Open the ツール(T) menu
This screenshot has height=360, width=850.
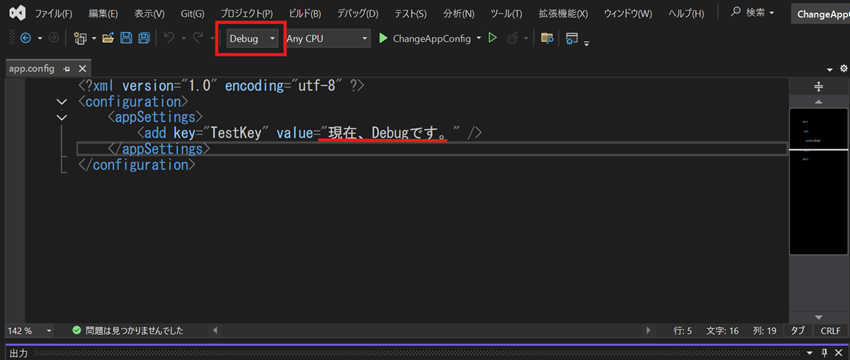coord(506,14)
